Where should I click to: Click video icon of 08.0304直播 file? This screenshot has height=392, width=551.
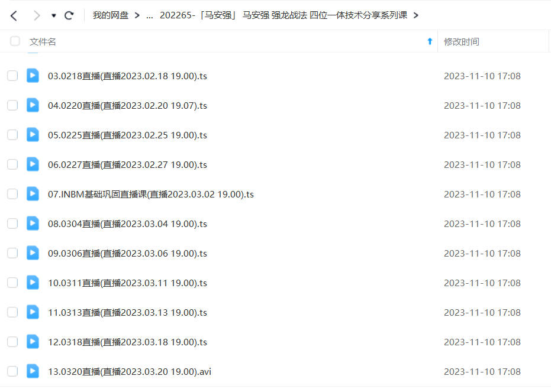(x=33, y=223)
